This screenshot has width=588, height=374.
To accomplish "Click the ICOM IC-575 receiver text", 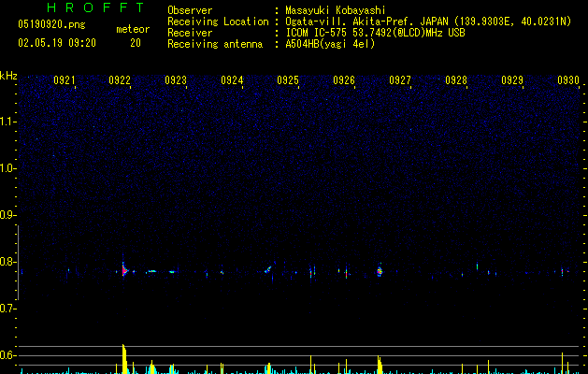I will click(x=375, y=33).
